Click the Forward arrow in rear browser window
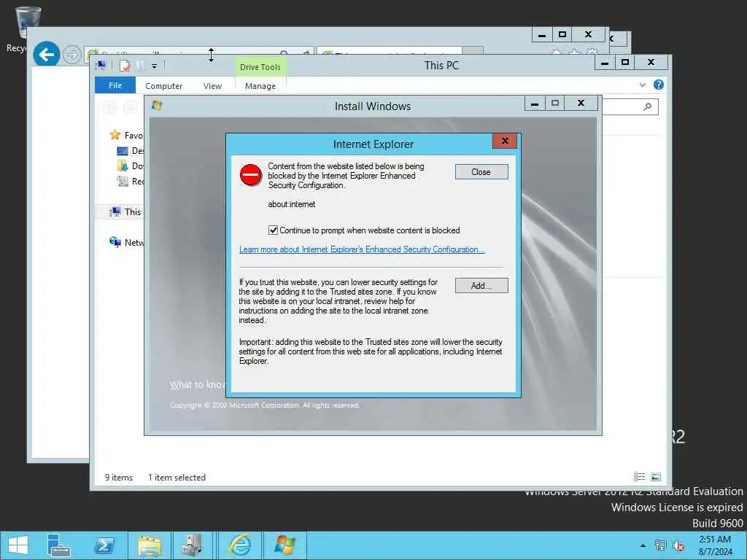This screenshot has height=560, width=747. pyautogui.click(x=72, y=54)
